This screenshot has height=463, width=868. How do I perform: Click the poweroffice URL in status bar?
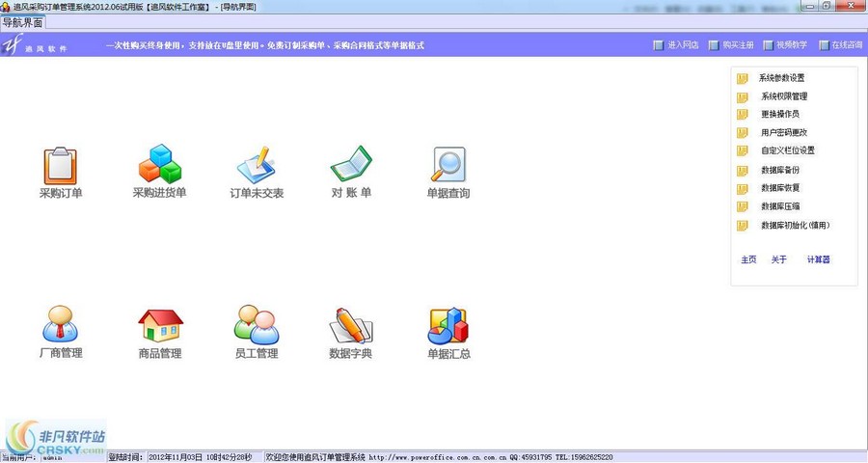click(437, 457)
